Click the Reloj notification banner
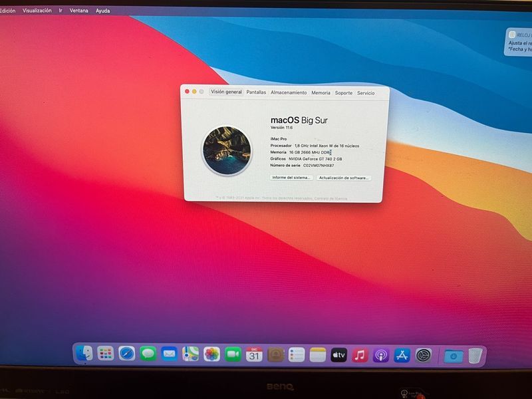 [519, 42]
